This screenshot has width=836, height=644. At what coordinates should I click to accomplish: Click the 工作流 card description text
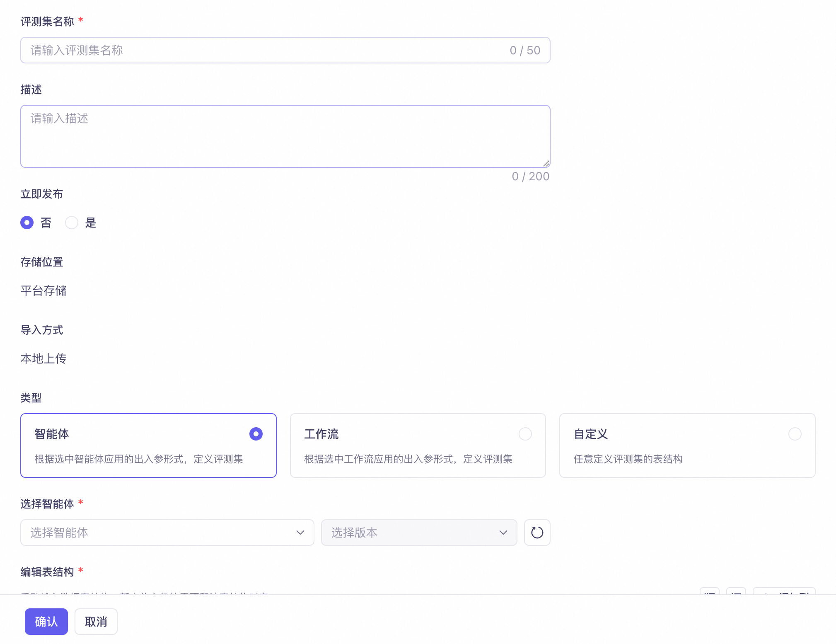[408, 459]
